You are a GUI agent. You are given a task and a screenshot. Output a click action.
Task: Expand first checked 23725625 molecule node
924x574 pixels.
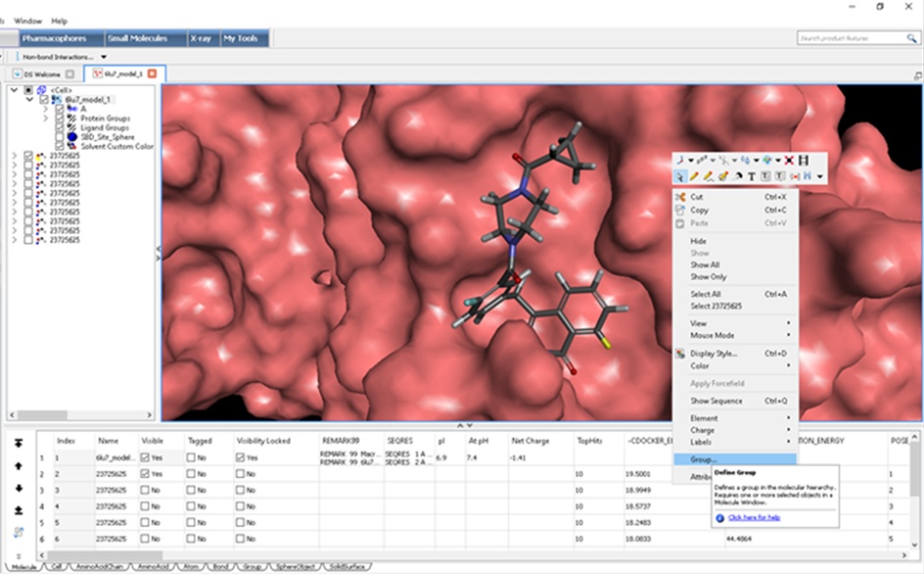click(15, 156)
